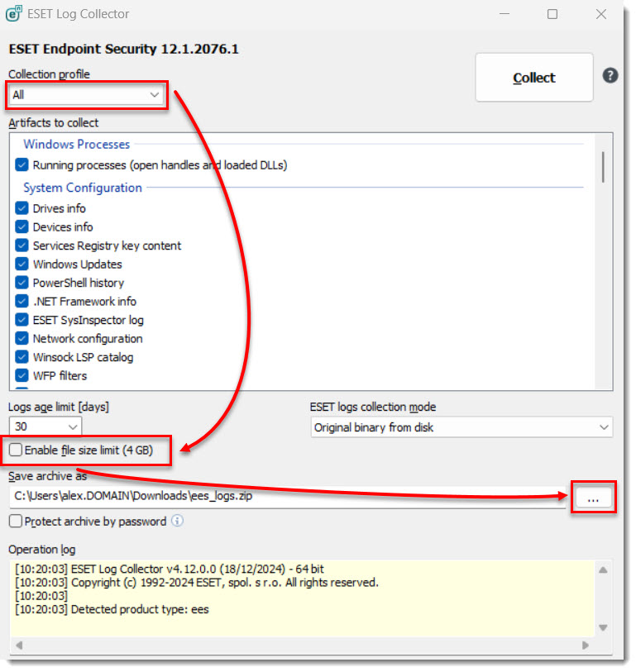The height and width of the screenshot is (672, 636).
Task: Uncheck PowerShell history checkbox
Action: (x=22, y=284)
